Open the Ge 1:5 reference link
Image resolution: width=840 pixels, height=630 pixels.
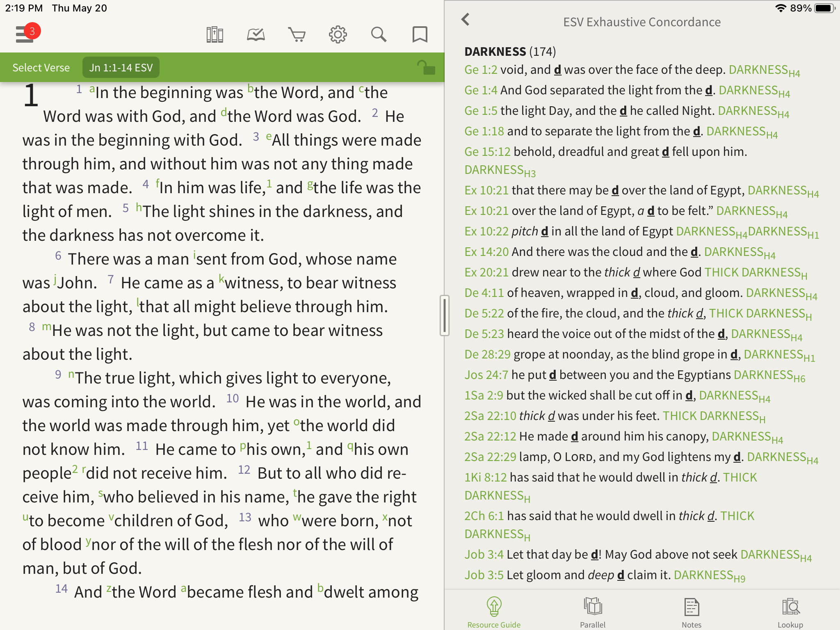pos(481,111)
